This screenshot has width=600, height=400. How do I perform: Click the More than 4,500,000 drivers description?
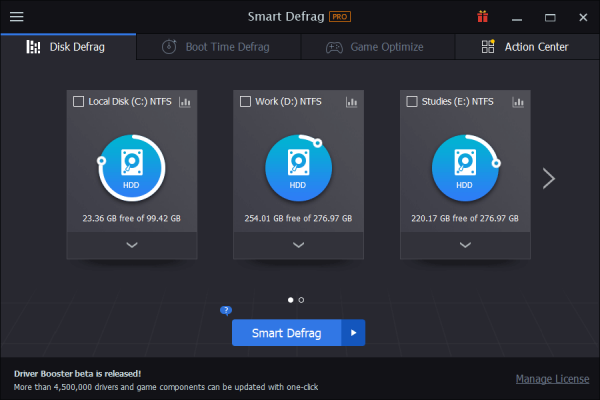point(166,387)
